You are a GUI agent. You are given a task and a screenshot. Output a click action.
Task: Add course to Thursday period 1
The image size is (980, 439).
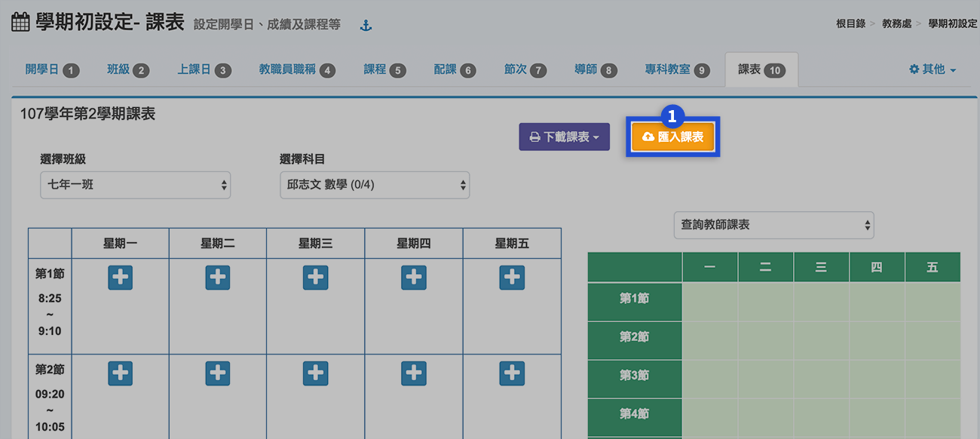(414, 278)
